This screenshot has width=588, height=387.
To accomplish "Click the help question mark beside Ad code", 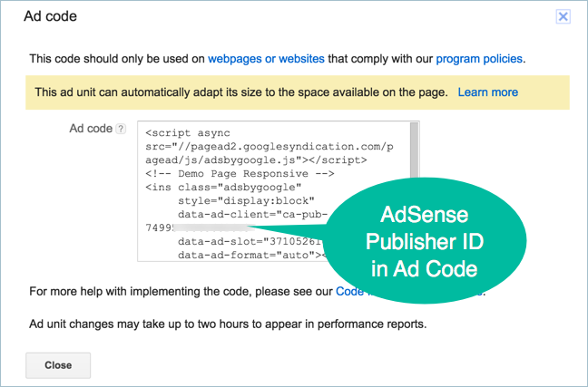I will point(120,130).
